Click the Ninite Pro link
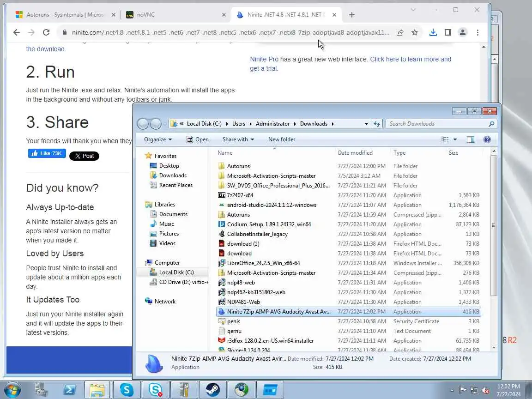 [x=264, y=59]
